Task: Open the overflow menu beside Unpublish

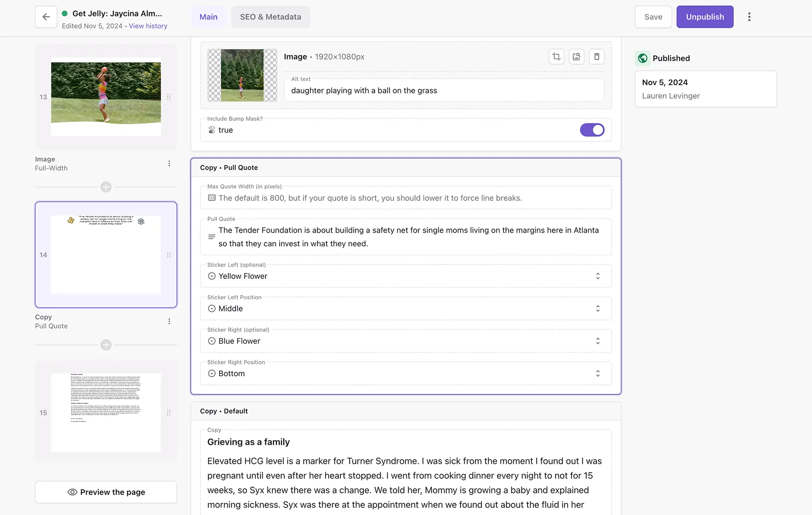Action: pos(749,17)
